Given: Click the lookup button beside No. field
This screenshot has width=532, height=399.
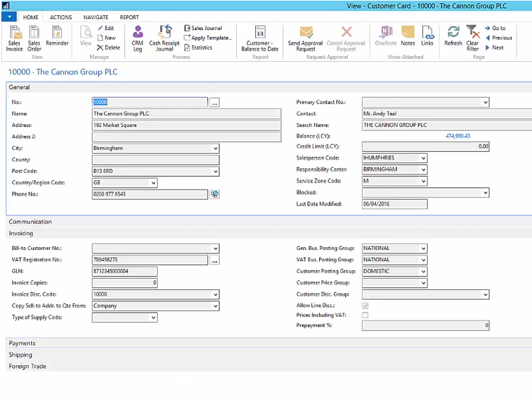Looking at the screenshot, I should click(x=214, y=102).
